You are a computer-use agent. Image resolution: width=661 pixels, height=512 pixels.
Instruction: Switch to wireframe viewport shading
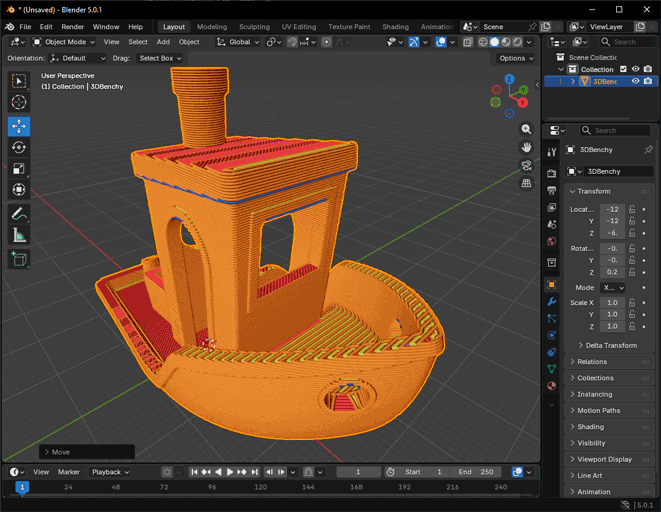coord(483,42)
